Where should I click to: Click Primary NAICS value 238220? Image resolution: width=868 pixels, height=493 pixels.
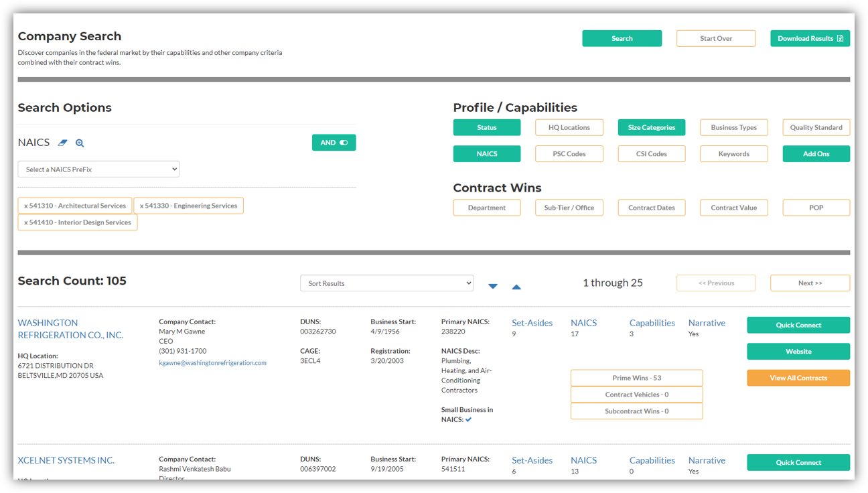pyautogui.click(x=453, y=332)
